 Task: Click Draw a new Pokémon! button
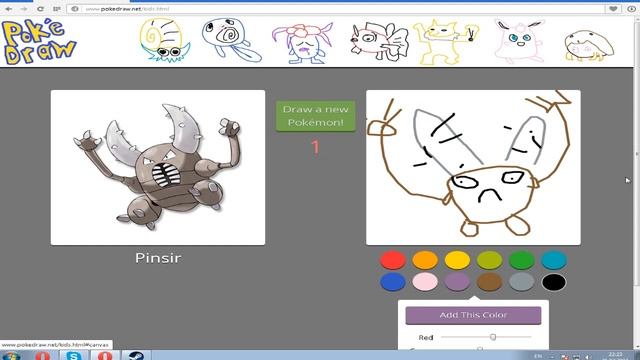click(316, 116)
